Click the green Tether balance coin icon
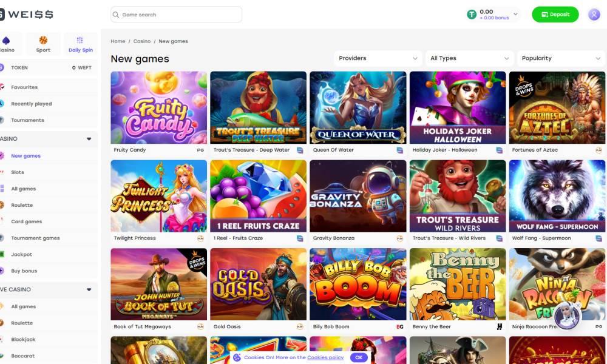This screenshot has width=607, height=364. pyautogui.click(x=472, y=15)
